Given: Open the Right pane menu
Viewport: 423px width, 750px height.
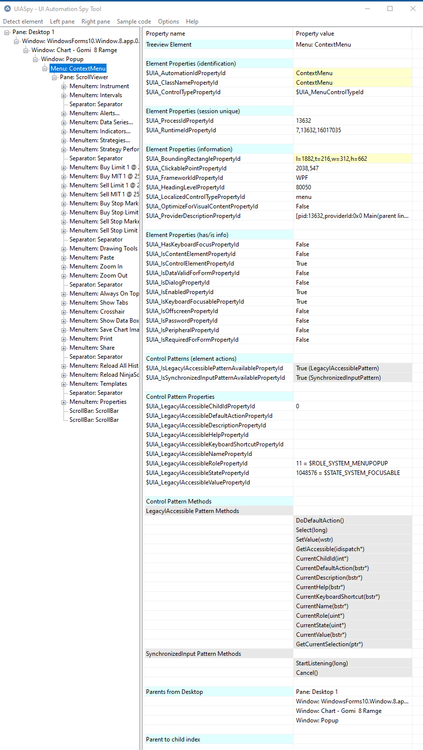Looking at the screenshot, I should coord(96,22).
